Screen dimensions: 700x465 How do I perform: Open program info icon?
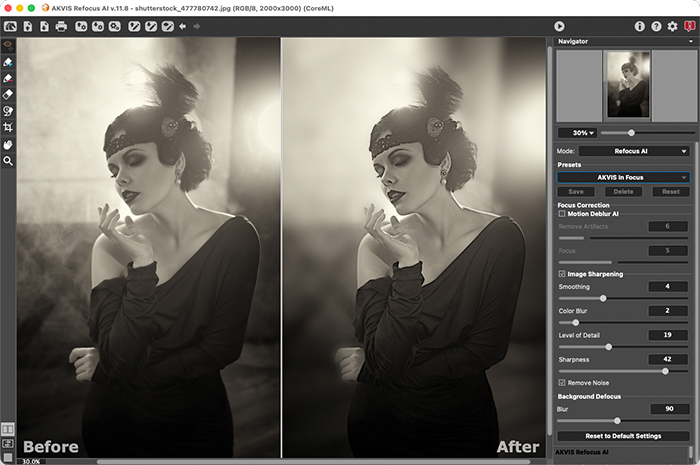click(640, 26)
